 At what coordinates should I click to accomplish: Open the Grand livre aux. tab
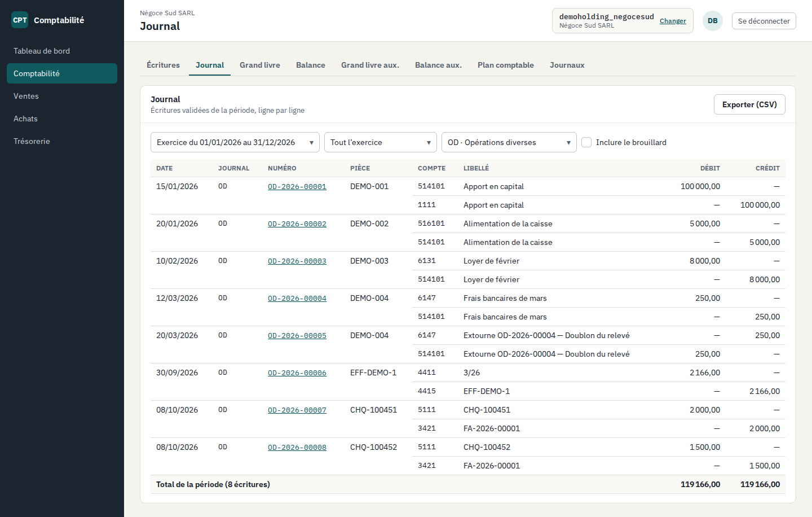[370, 65]
